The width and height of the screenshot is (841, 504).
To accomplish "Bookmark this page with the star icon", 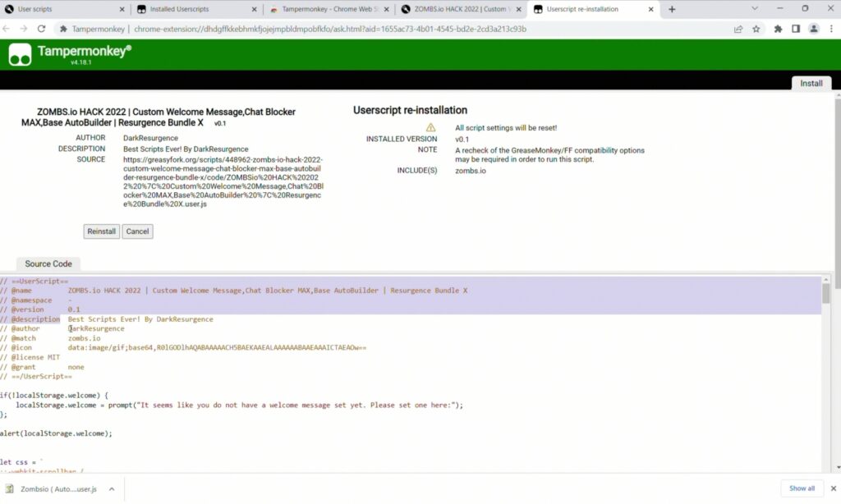I will (756, 29).
